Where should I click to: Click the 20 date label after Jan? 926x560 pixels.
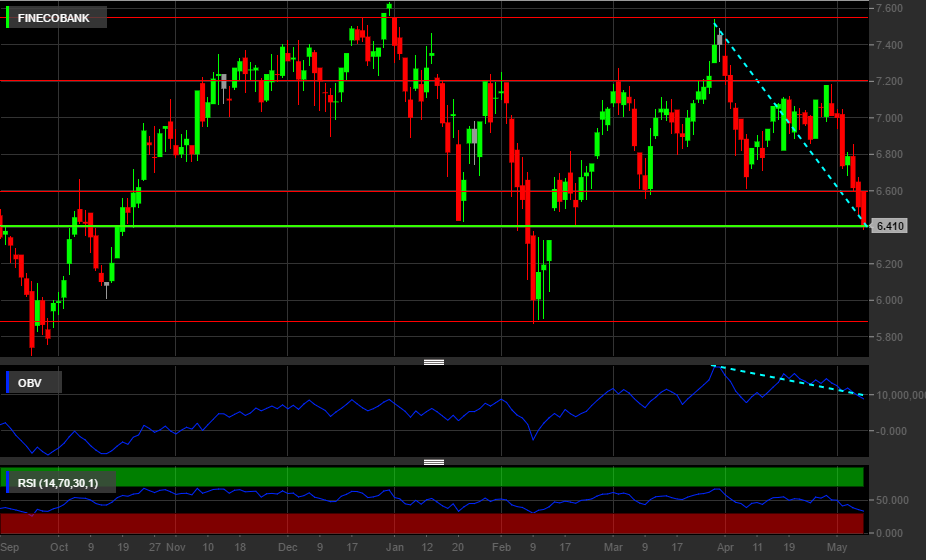(x=458, y=547)
